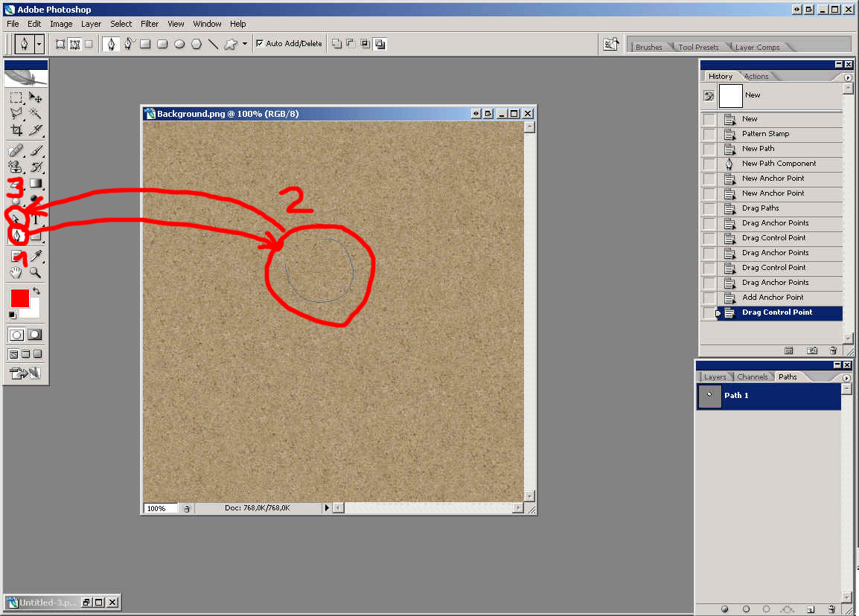Select the Zoom magnifier tool
Screen dimensions: 859x616
[35, 273]
